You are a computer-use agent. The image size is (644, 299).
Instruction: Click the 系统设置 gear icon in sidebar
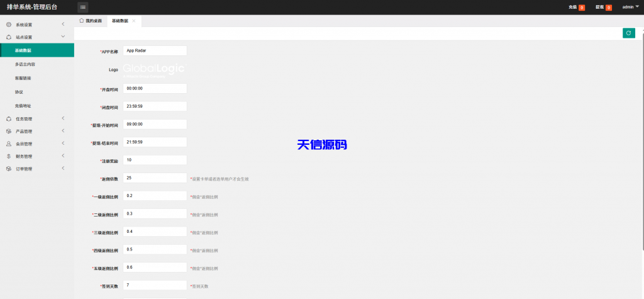coord(8,25)
